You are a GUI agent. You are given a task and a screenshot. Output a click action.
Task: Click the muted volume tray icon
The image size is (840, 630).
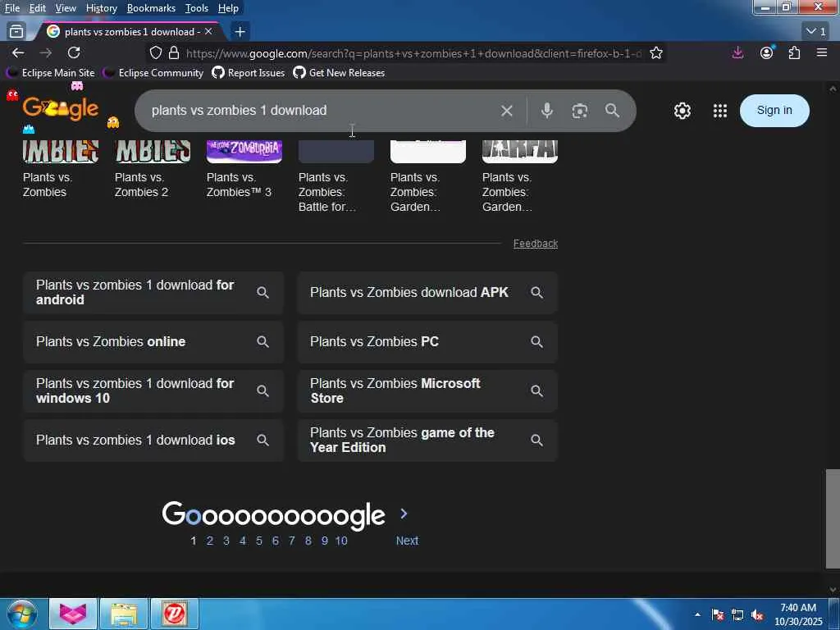[x=757, y=615]
